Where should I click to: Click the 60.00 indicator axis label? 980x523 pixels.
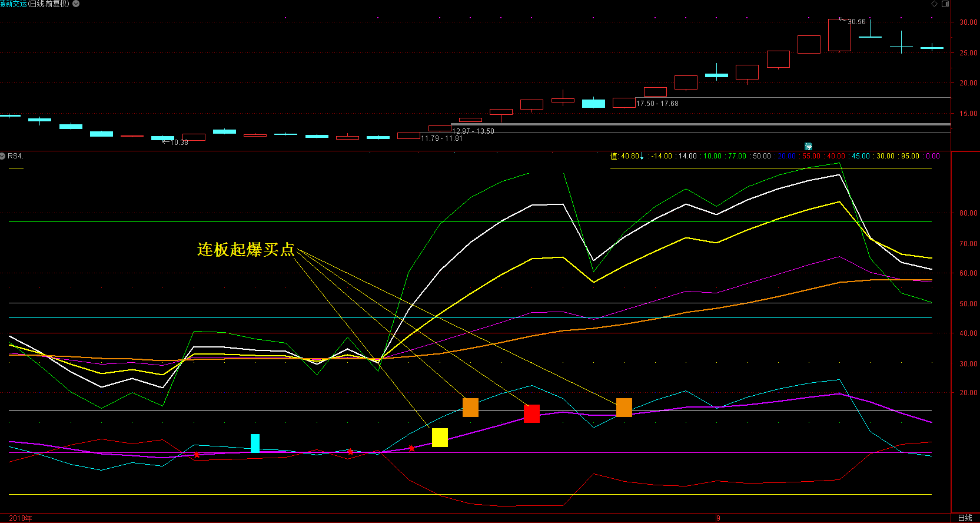click(x=968, y=273)
